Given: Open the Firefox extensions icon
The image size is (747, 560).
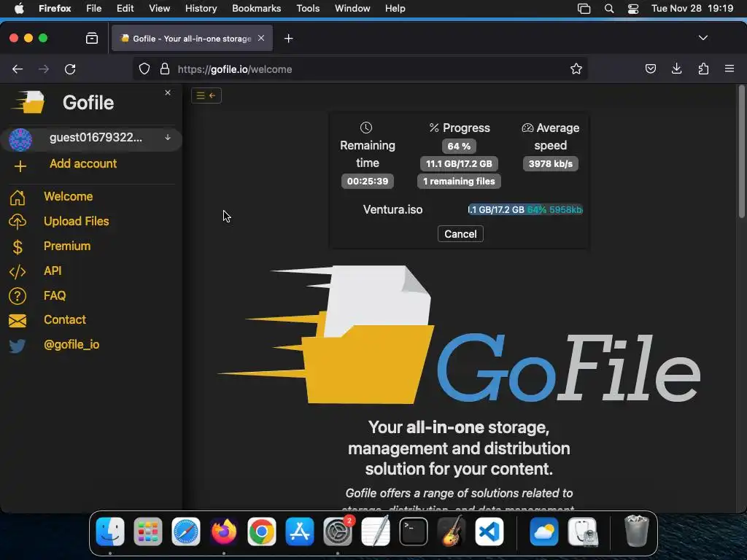Looking at the screenshot, I should point(703,69).
